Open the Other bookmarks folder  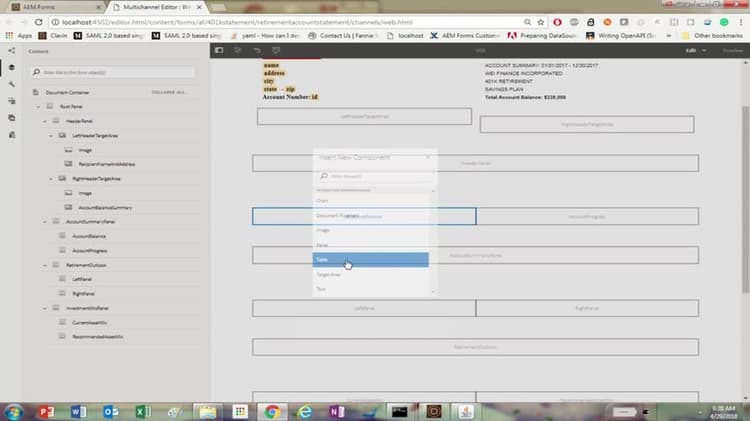[713, 35]
